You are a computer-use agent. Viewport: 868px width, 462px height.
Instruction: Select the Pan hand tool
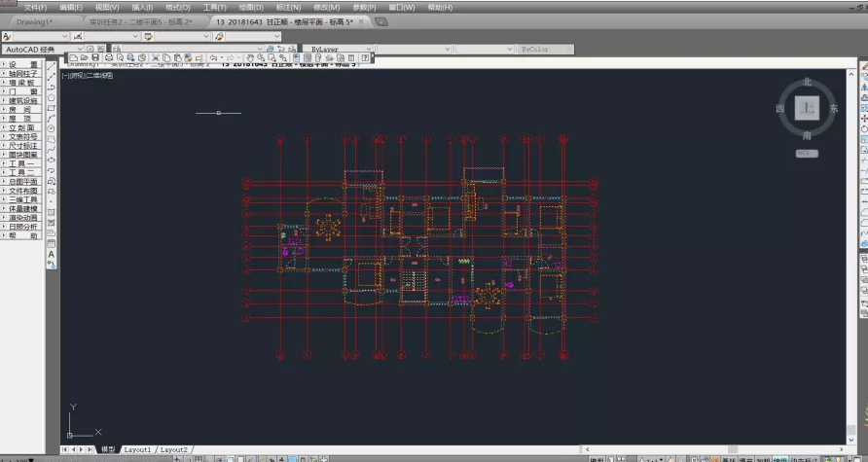click(x=250, y=57)
